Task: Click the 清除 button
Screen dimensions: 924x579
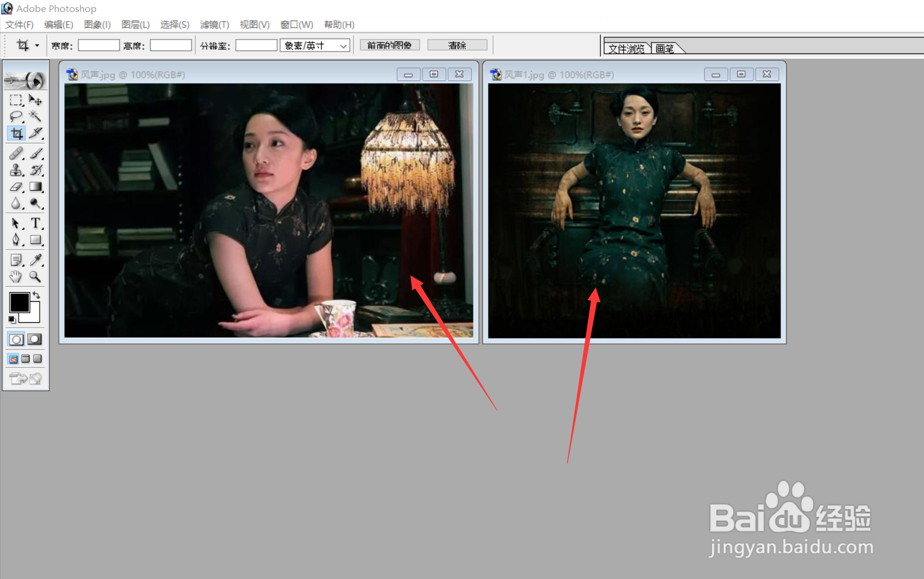Action: [x=457, y=46]
